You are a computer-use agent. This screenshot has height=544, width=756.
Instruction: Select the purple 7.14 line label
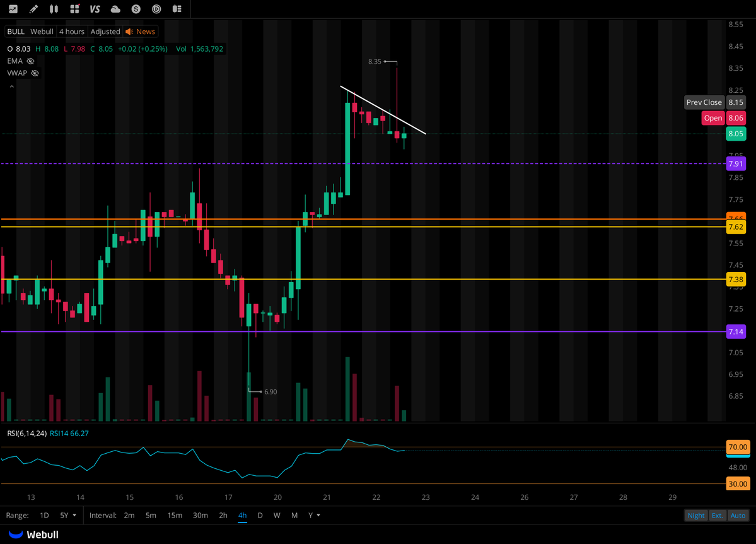pyautogui.click(x=736, y=331)
